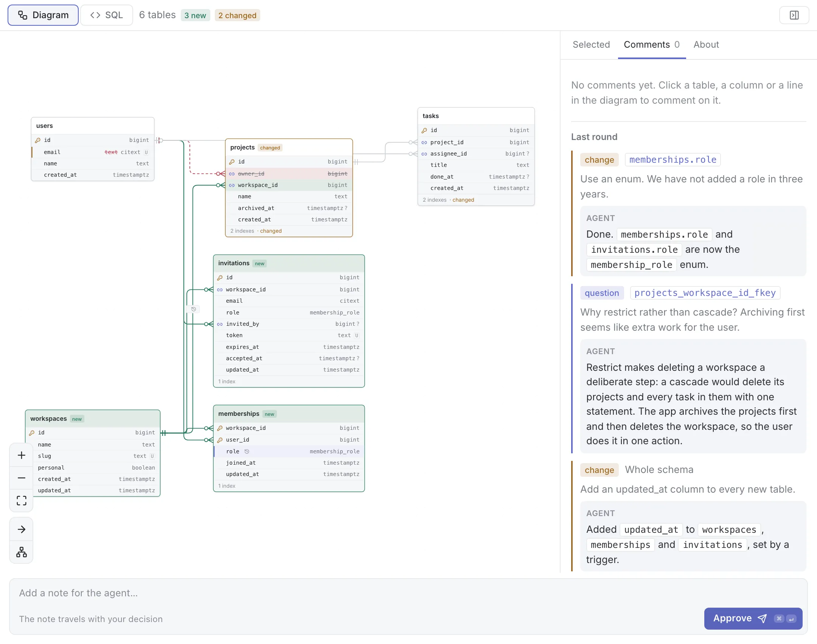Image resolution: width=817 pixels, height=644 pixels.
Task: Select the token row in invitations
Action: point(289,335)
